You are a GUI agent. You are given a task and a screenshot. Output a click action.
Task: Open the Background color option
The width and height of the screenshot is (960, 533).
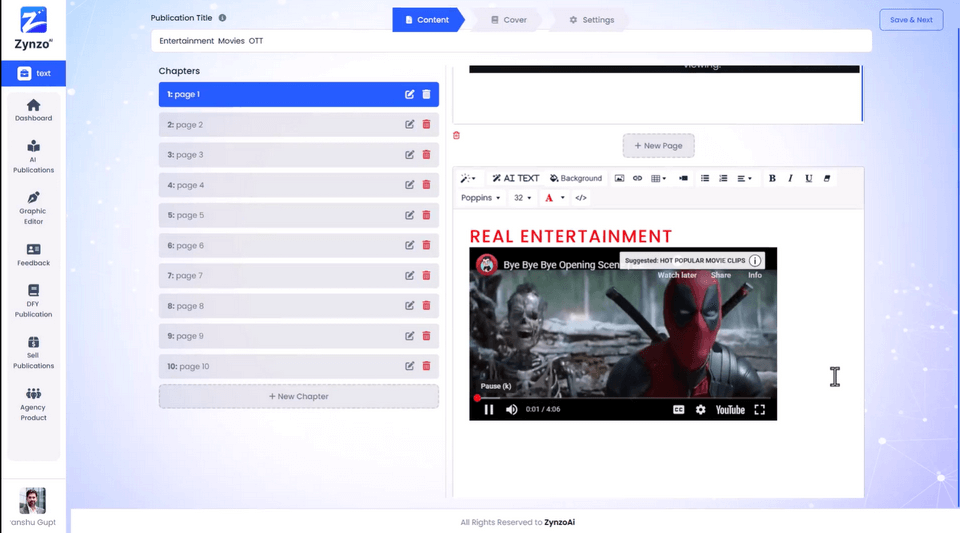[576, 178]
